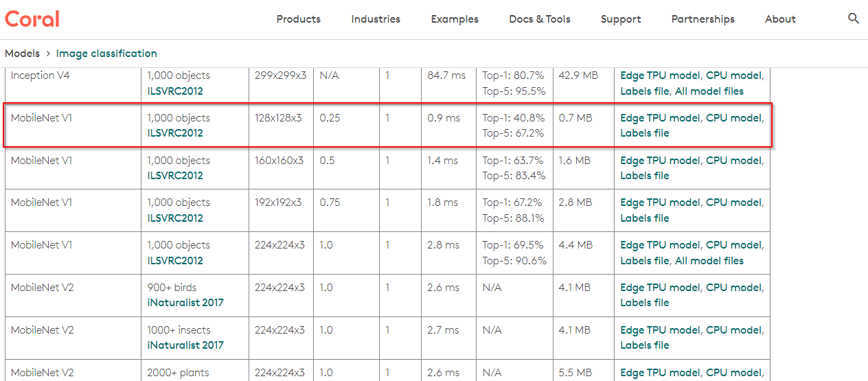Select the '1.8 ms' latency cell

444,203
